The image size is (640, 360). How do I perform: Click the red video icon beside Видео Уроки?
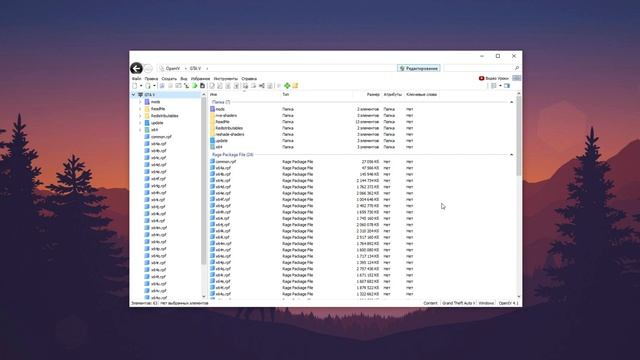point(481,78)
